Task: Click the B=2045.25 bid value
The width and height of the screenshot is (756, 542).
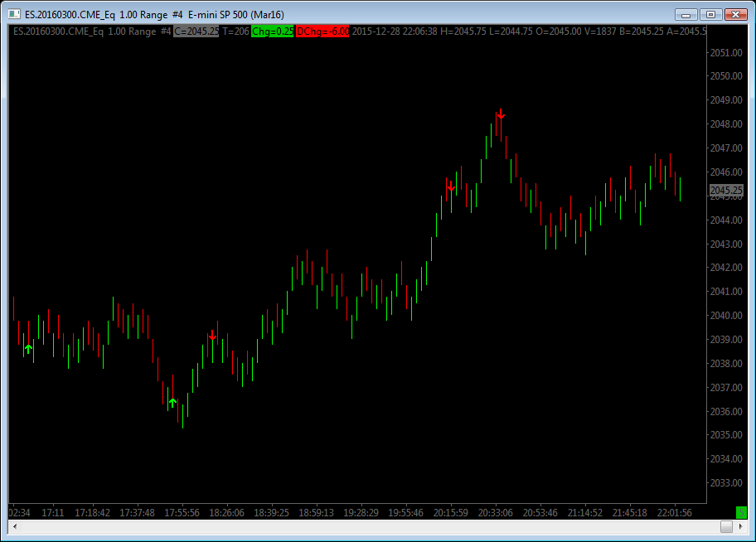Action: coord(642,31)
